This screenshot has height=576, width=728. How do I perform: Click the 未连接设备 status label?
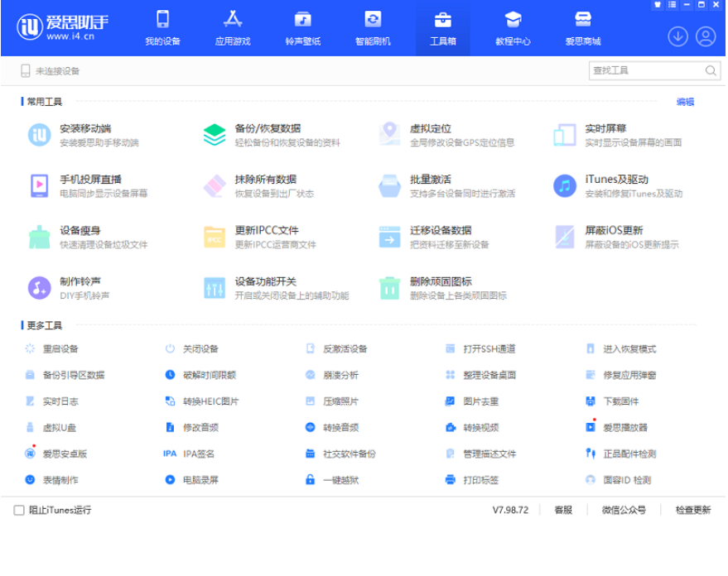click(x=58, y=71)
